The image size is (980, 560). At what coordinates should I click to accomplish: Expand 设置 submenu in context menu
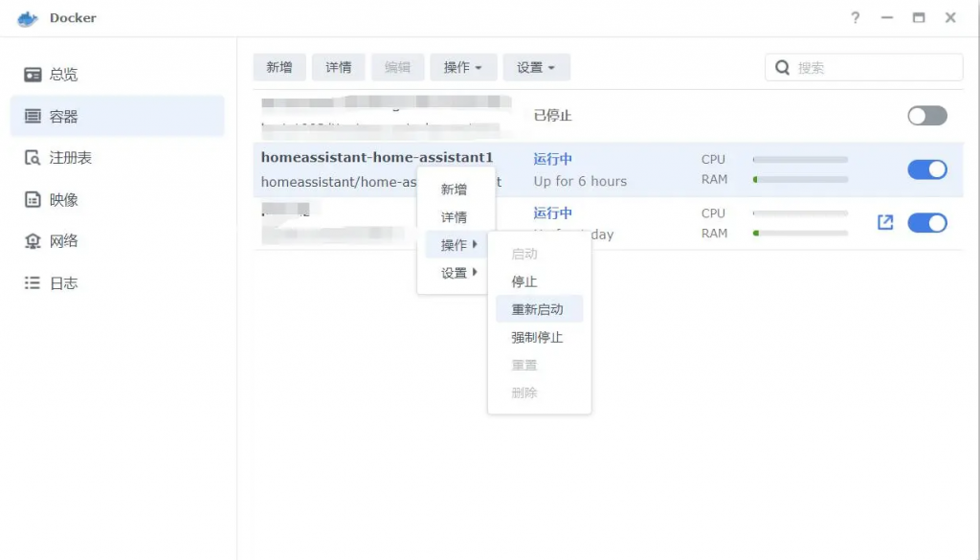click(x=457, y=273)
